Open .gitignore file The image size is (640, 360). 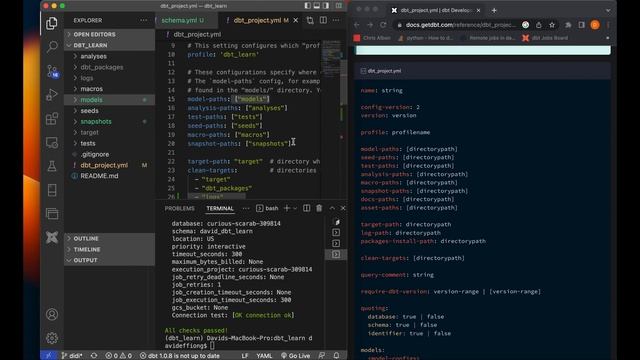coord(109,154)
